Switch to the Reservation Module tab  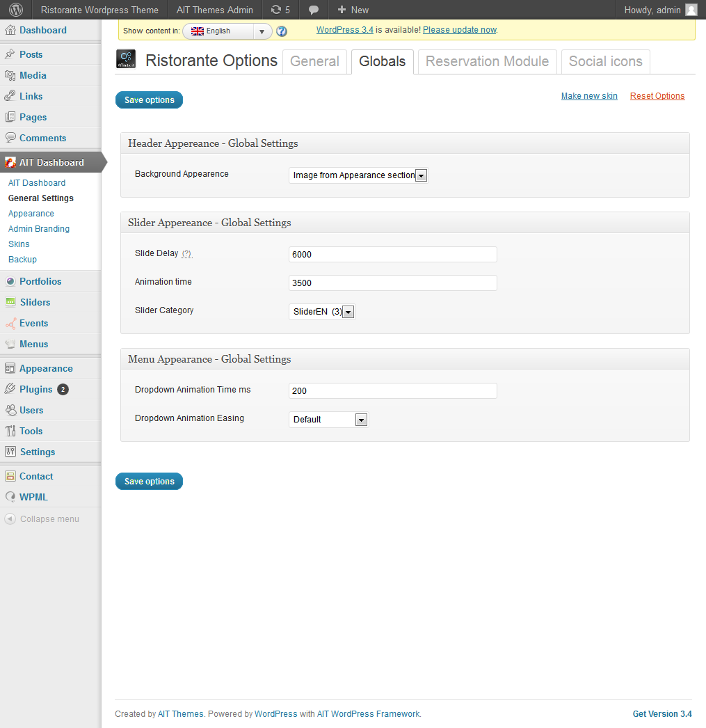click(x=487, y=61)
